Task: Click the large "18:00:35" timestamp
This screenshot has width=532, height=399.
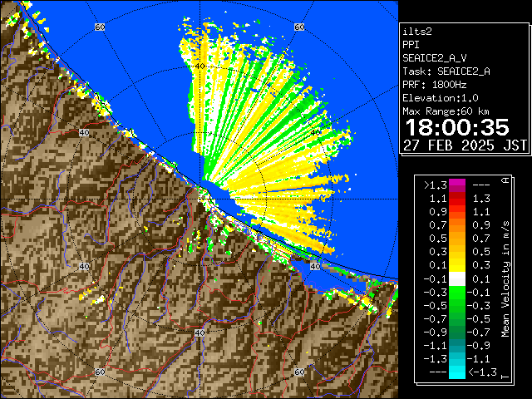Action: point(457,127)
